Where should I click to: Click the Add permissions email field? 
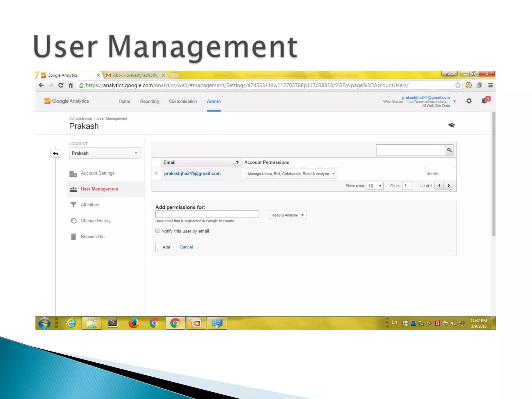click(207, 214)
